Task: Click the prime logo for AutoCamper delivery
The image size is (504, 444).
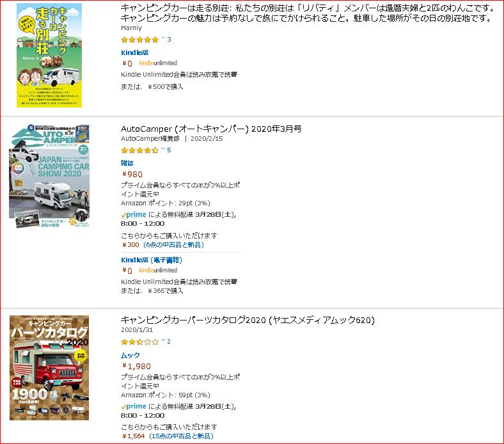Action: pyautogui.click(x=134, y=214)
